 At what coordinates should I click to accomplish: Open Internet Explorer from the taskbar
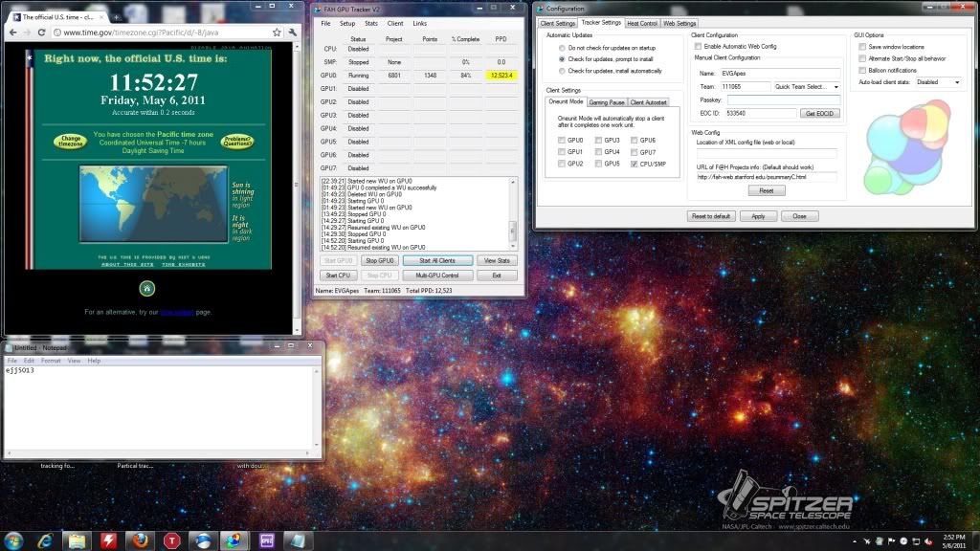(x=45, y=540)
